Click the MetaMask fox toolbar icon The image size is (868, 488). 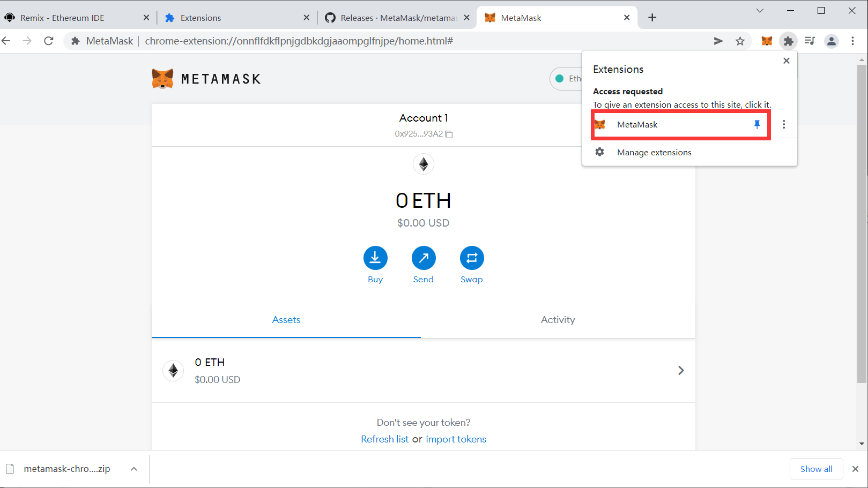[767, 41]
